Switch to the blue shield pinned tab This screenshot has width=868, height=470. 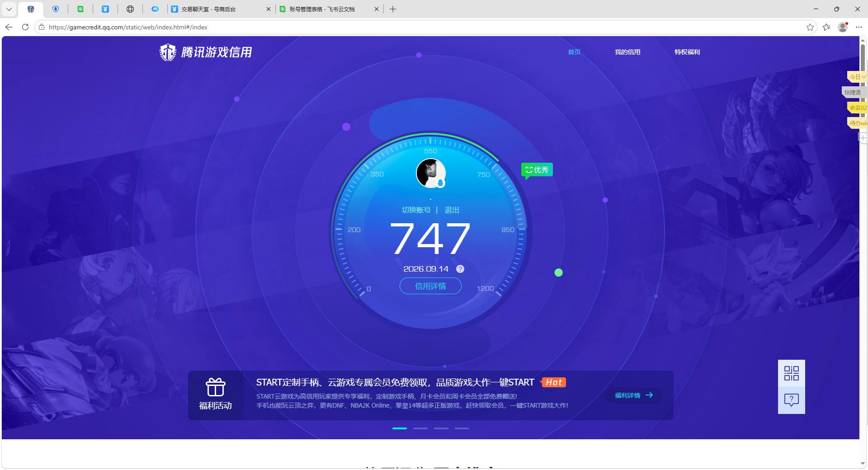tap(56, 9)
